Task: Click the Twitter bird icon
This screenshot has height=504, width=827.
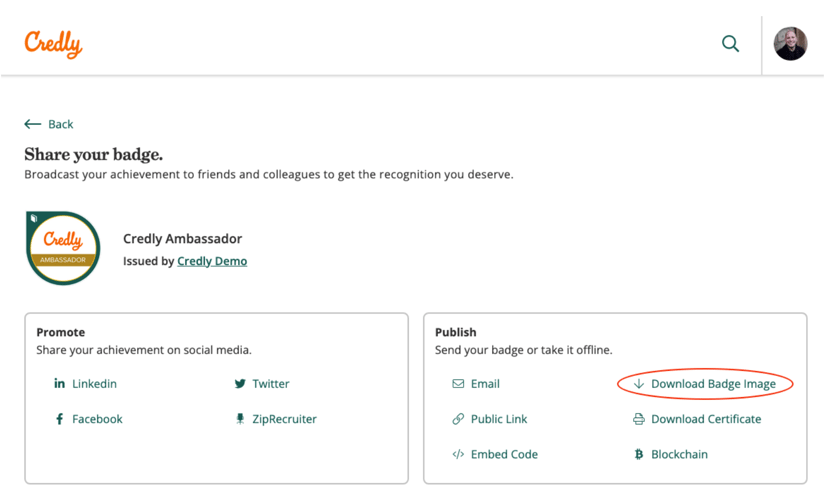Action: [x=240, y=383]
